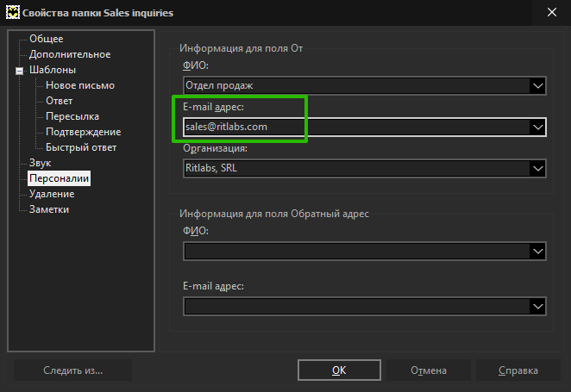Select the Ответ template item

click(59, 101)
